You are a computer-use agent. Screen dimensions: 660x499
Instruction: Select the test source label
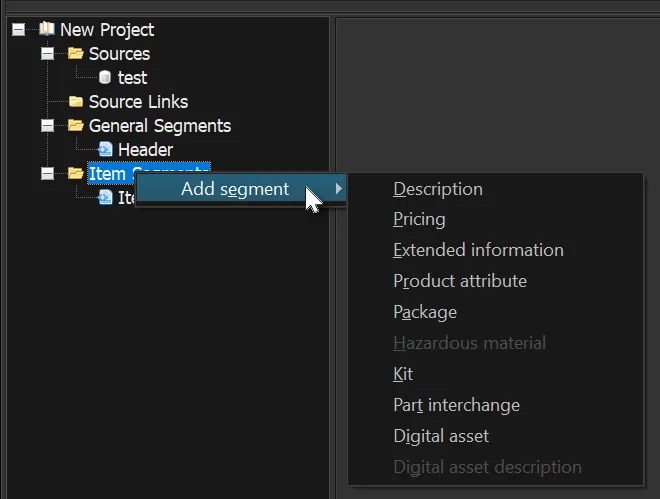tap(133, 78)
